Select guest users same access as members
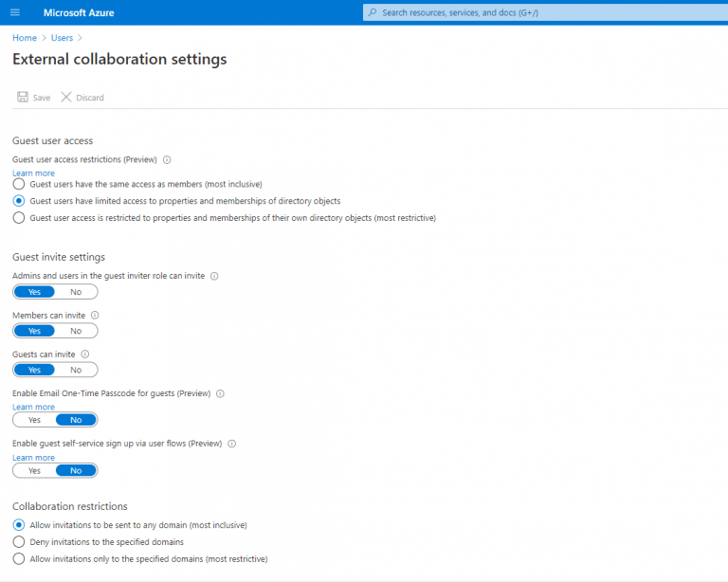The width and height of the screenshot is (728, 582). coord(19,184)
